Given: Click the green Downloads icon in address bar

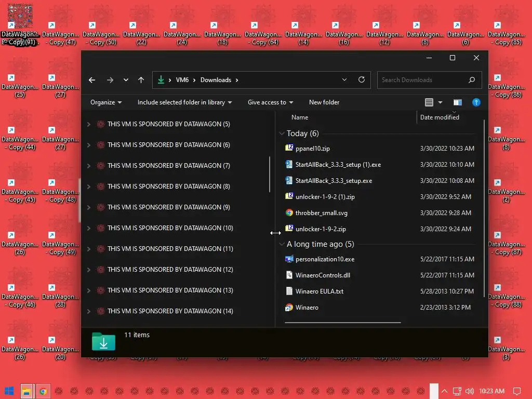Looking at the screenshot, I should [x=161, y=80].
